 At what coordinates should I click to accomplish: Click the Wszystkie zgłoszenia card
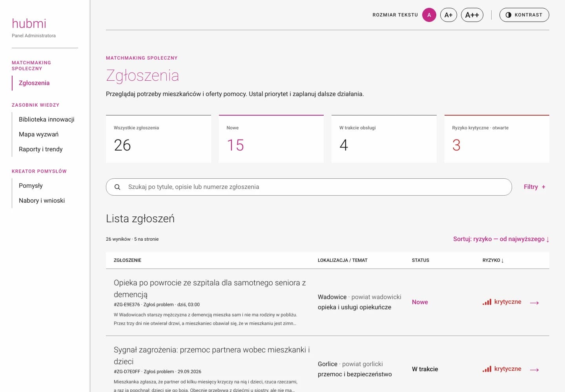(159, 139)
